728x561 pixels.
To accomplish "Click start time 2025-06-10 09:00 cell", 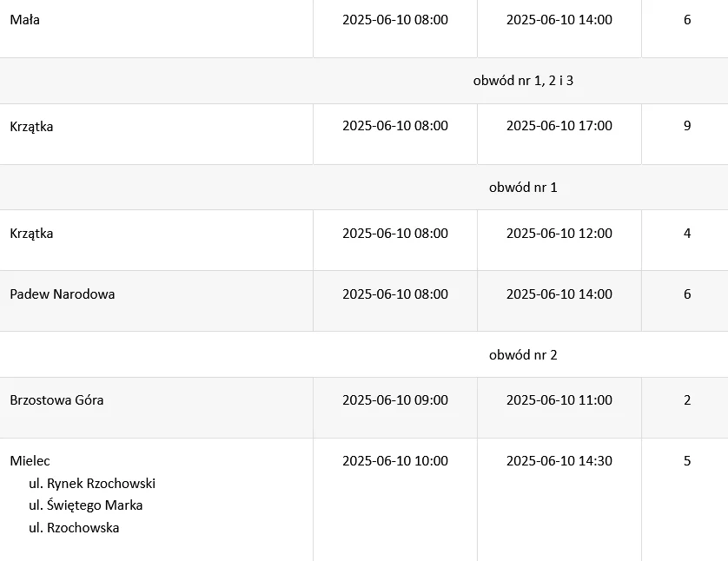I will (x=395, y=400).
